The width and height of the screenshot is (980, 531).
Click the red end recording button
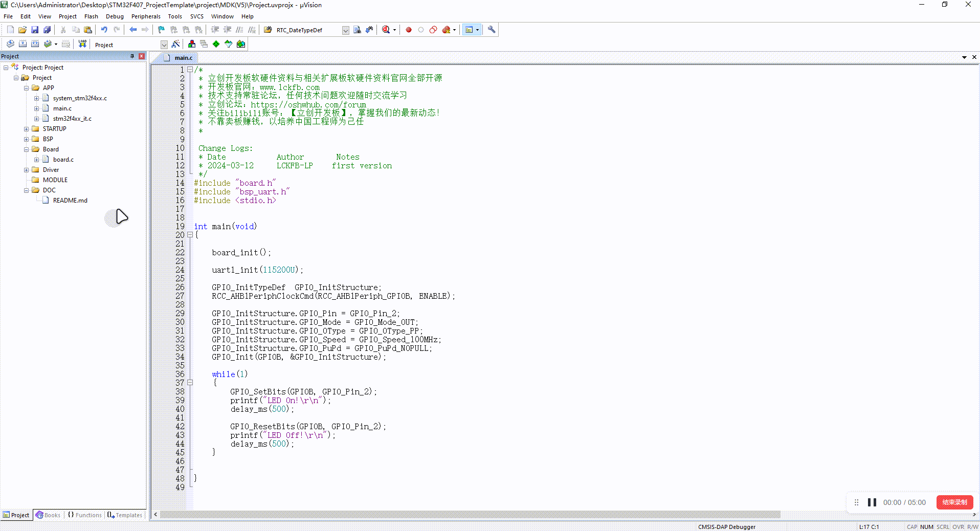954,502
